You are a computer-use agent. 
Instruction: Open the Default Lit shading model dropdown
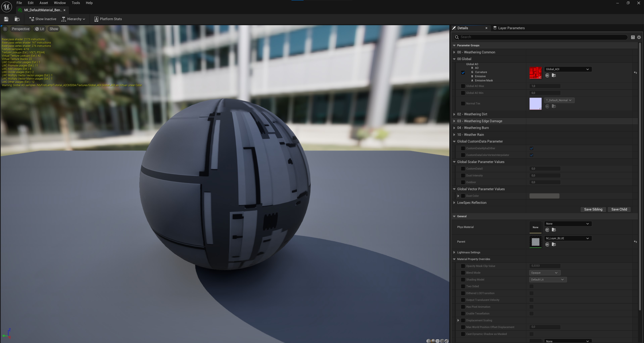tap(548, 280)
